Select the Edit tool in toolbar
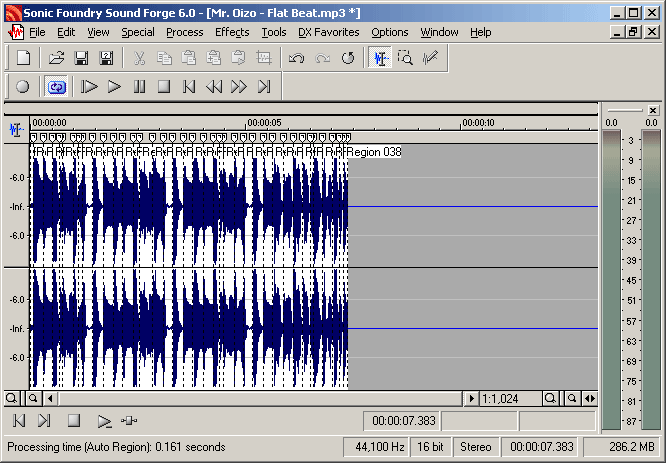The height and width of the screenshot is (463, 666). coord(380,58)
